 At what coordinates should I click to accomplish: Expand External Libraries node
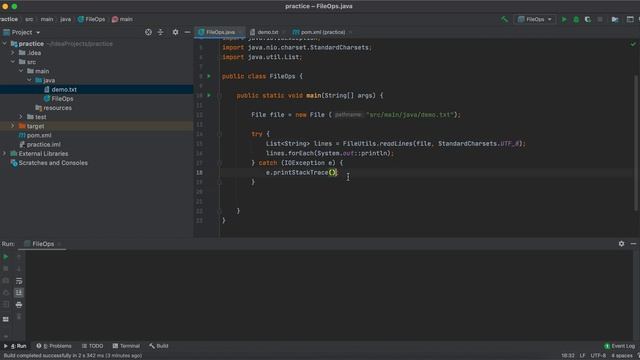point(4,153)
